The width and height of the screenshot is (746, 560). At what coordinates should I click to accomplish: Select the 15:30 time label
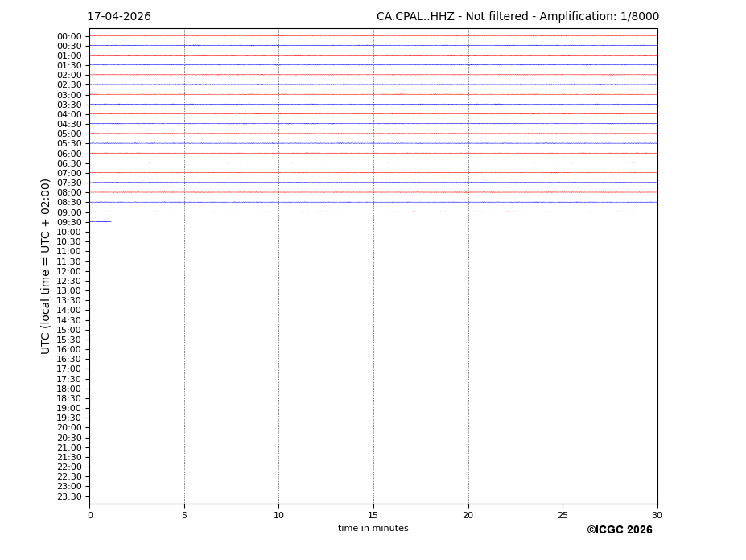pyautogui.click(x=69, y=340)
